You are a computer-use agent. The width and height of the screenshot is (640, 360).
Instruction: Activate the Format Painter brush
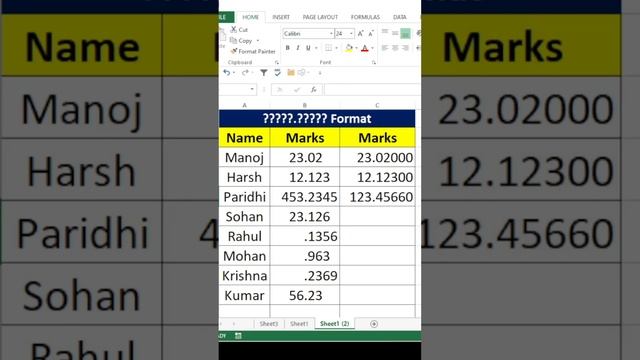point(234,51)
